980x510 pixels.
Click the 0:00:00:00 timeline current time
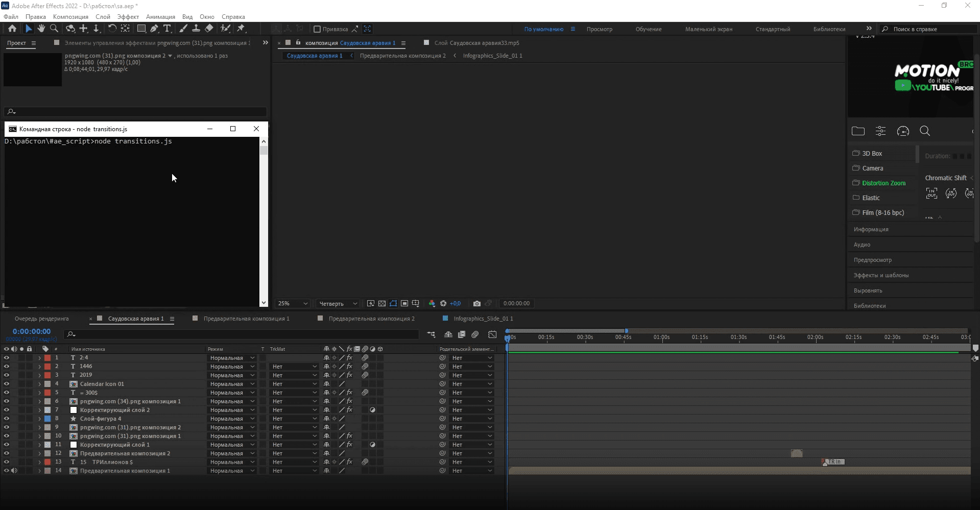point(32,331)
